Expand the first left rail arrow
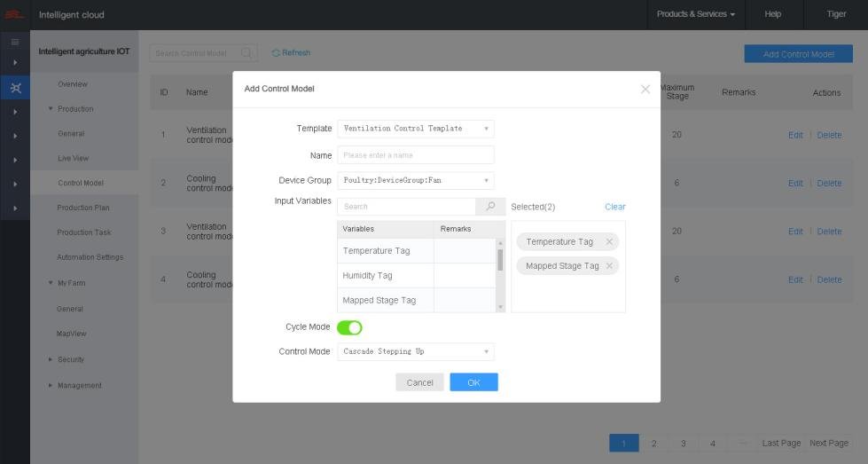This screenshot has height=464, width=868. [15, 63]
